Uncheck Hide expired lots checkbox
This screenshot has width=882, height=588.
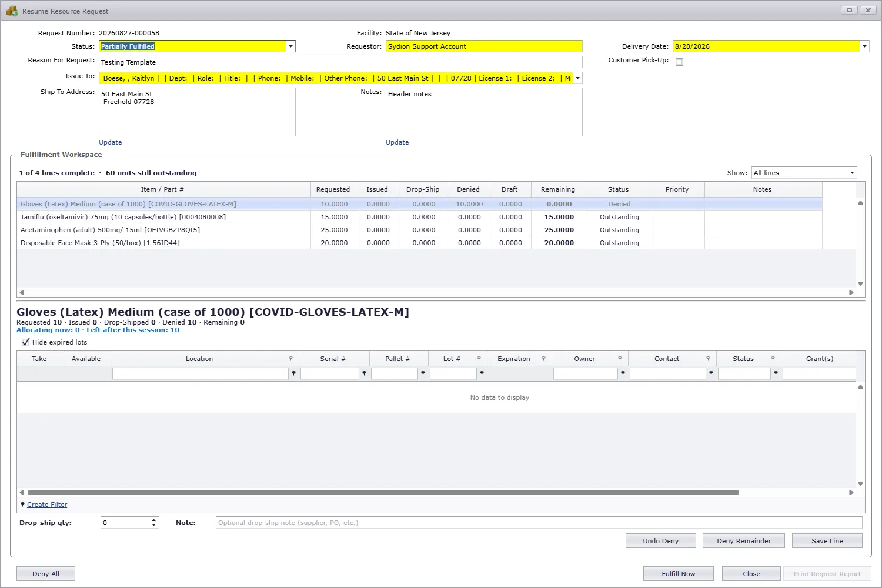tap(25, 342)
